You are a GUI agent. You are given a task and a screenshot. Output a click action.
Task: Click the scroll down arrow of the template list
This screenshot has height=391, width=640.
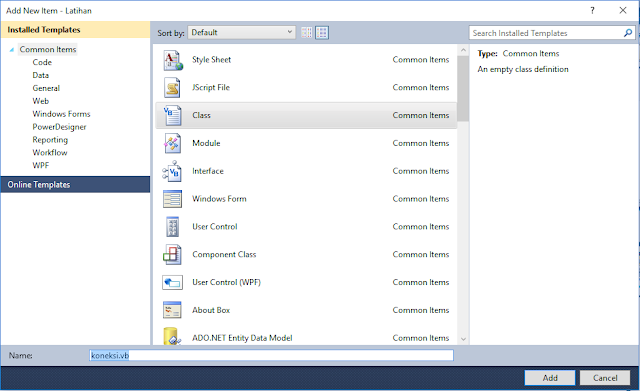tap(463, 339)
